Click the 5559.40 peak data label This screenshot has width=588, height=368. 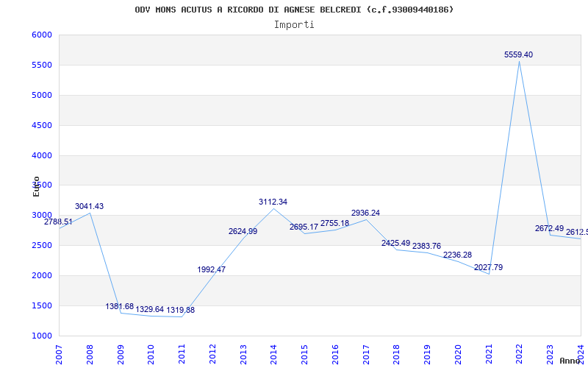click(x=518, y=54)
